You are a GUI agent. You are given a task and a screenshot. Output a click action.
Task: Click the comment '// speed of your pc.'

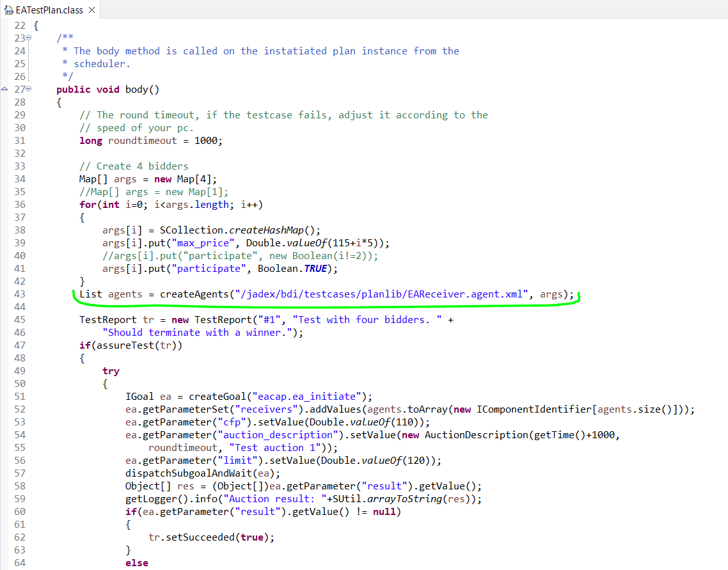136,128
